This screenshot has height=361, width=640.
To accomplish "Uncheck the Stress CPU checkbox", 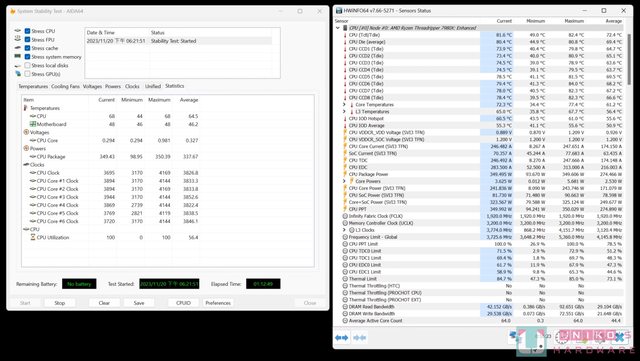I will point(27,31).
